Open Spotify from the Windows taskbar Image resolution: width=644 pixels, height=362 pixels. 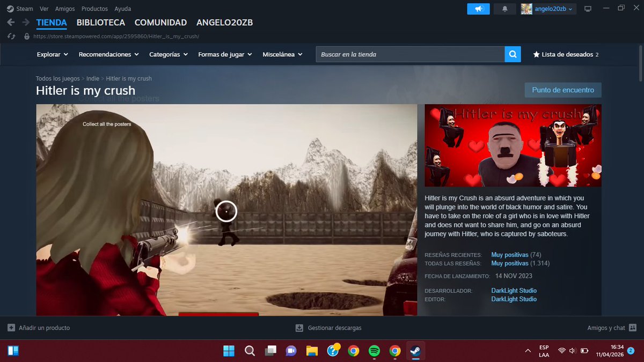[375, 351]
